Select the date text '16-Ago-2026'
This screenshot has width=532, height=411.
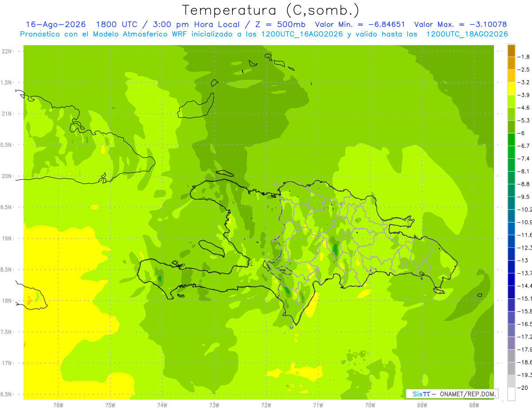[x=56, y=24]
